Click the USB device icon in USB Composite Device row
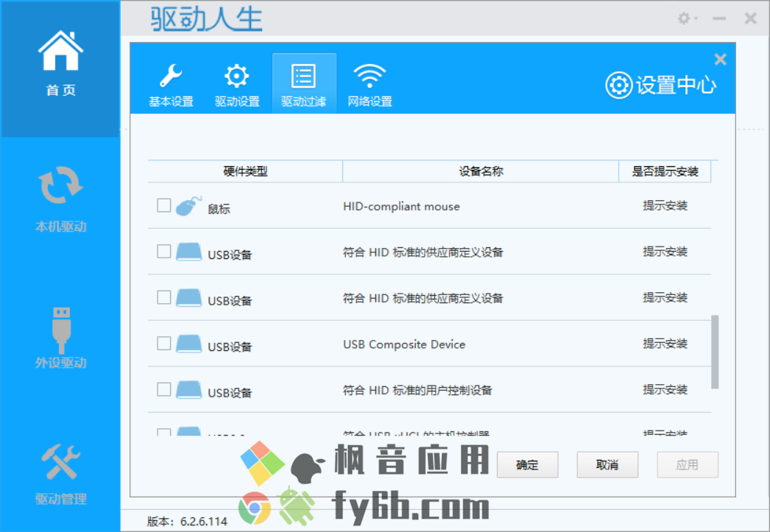The height and width of the screenshot is (532, 770). click(189, 344)
